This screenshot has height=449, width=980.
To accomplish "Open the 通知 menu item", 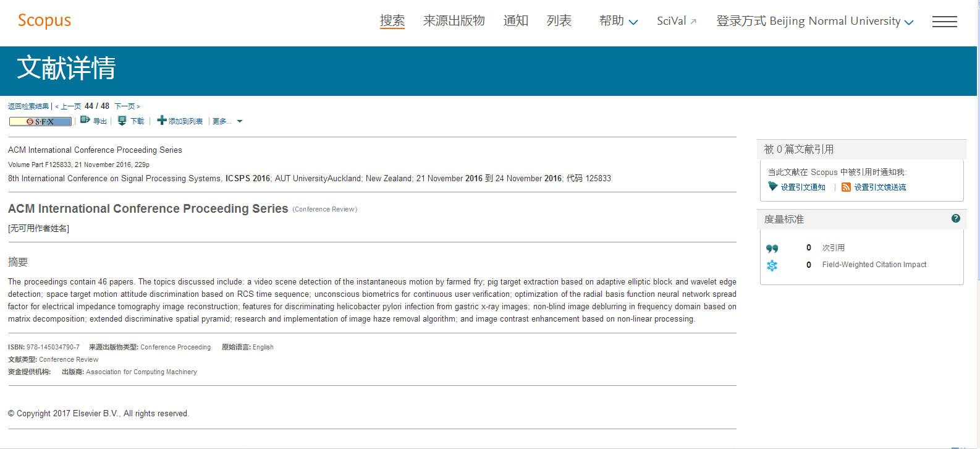I will click(x=516, y=21).
